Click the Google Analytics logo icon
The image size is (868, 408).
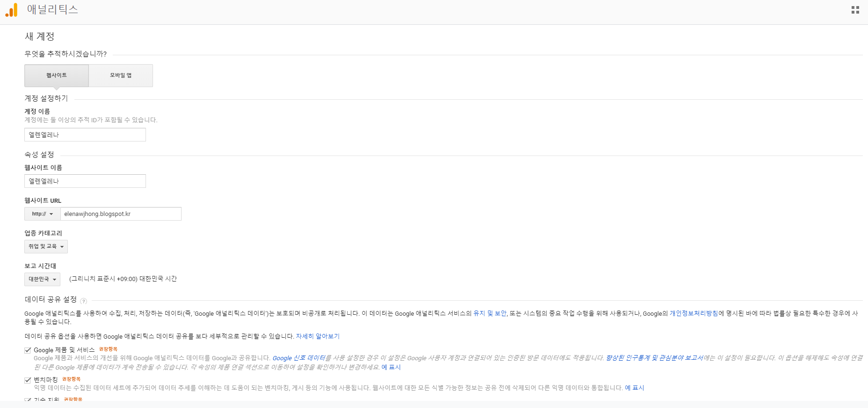point(11,10)
